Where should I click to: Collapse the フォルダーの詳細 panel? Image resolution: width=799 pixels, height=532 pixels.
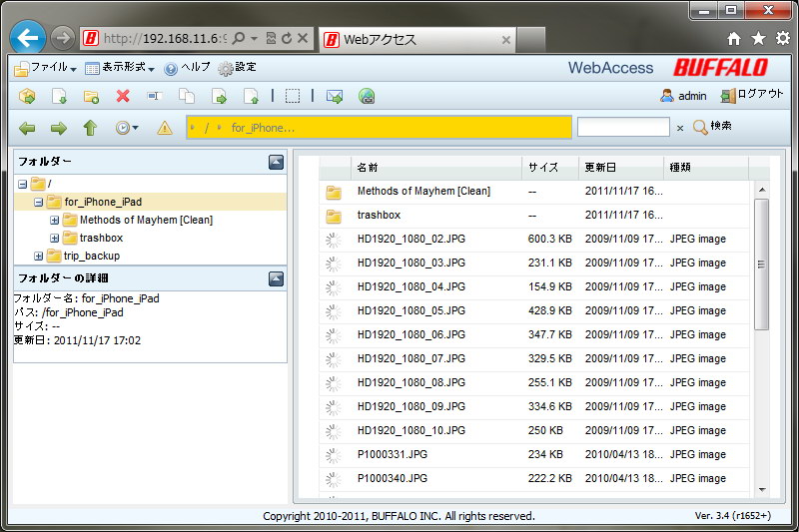pos(277,278)
